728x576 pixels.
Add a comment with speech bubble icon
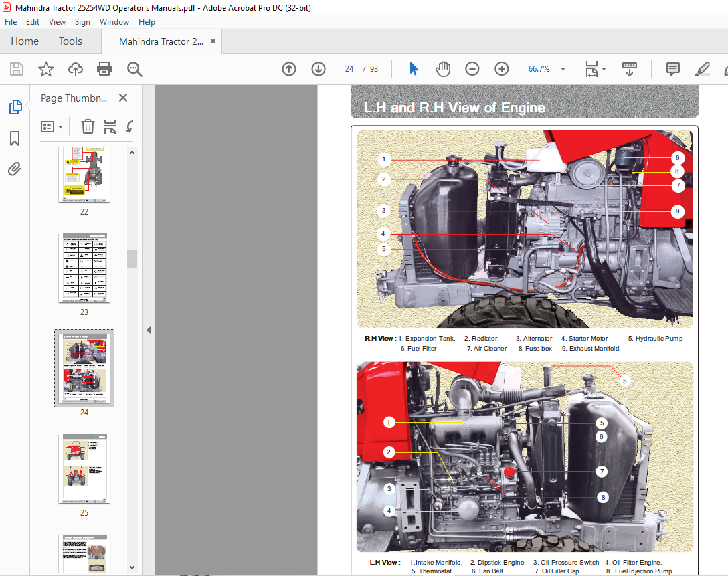tap(672, 69)
